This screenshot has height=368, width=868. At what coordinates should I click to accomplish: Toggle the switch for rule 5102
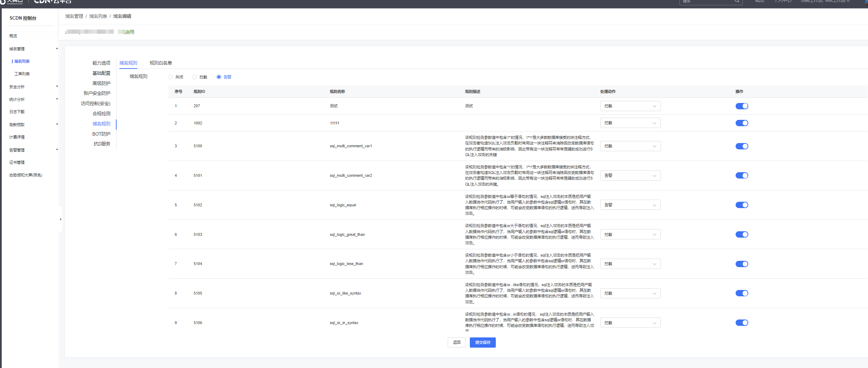[x=742, y=205]
